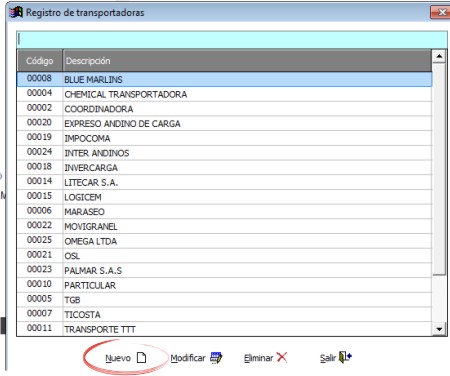Select the IMPOCOMA row
450x376 pixels.
click(x=224, y=138)
